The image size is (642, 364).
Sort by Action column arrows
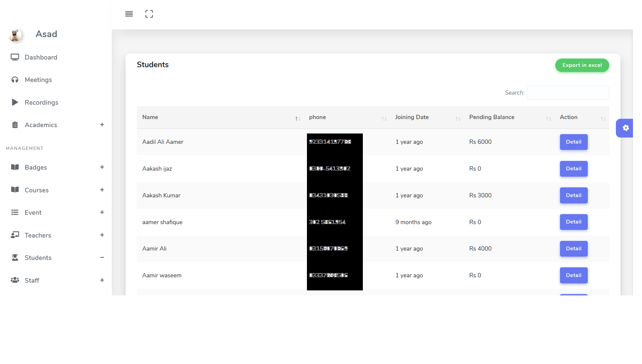(603, 119)
